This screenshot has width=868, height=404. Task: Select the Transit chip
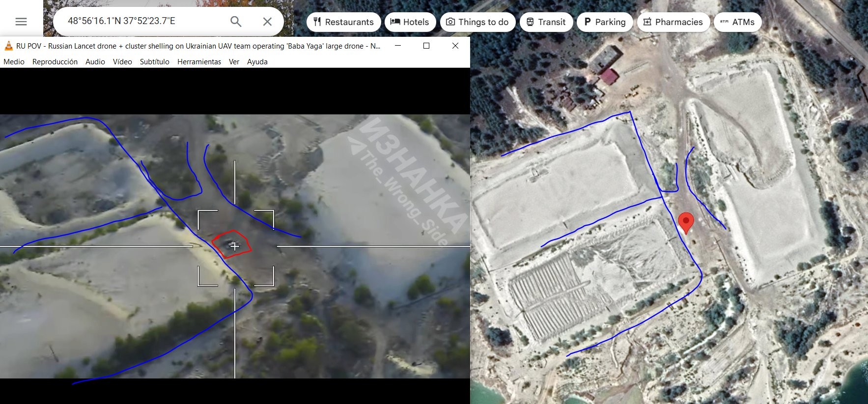coord(546,22)
